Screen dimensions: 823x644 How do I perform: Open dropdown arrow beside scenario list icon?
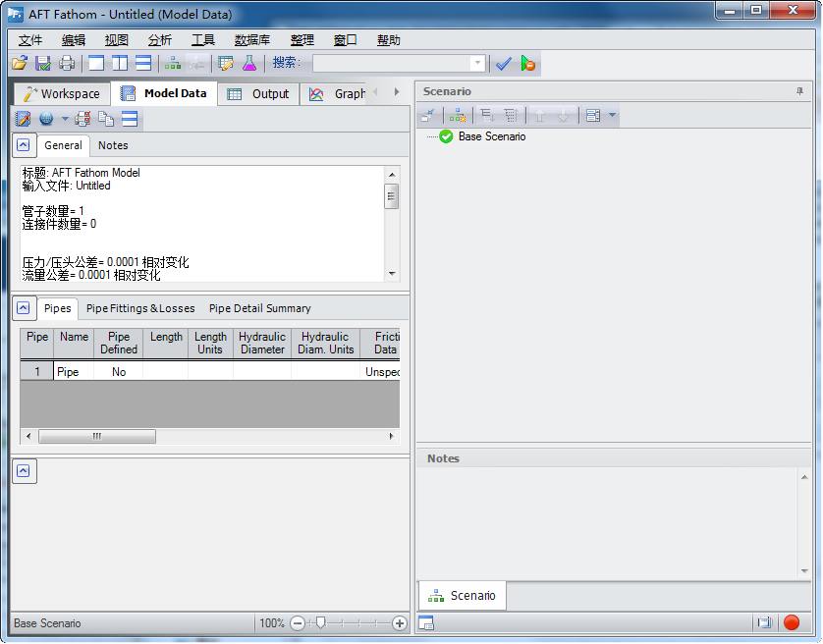pyautogui.click(x=612, y=115)
